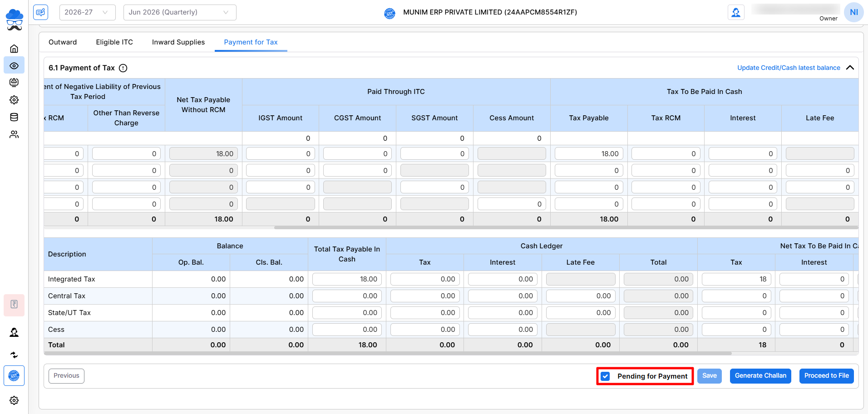
Task: Open the 2026-27 financial year dropdown
Action: pos(87,12)
